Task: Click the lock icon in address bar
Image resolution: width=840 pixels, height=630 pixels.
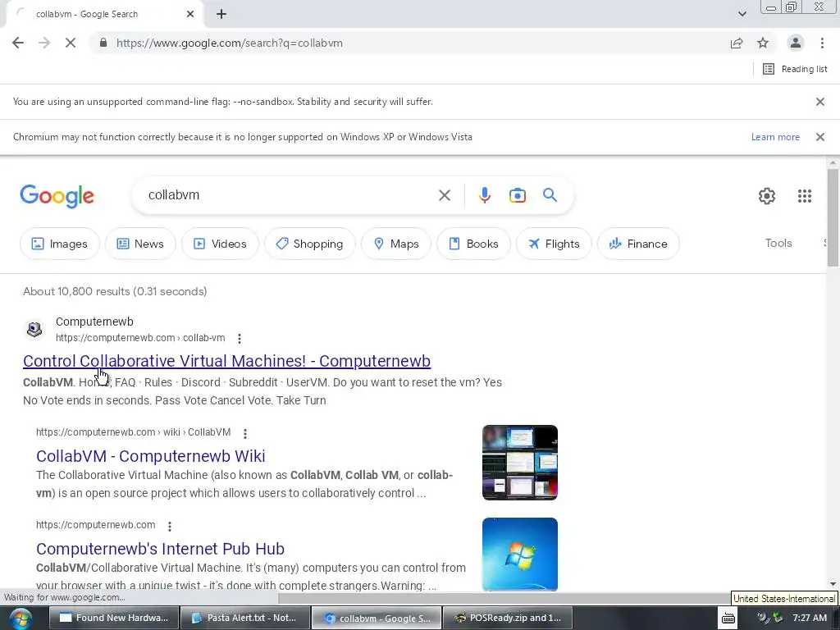Action: pyautogui.click(x=103, y=43)
